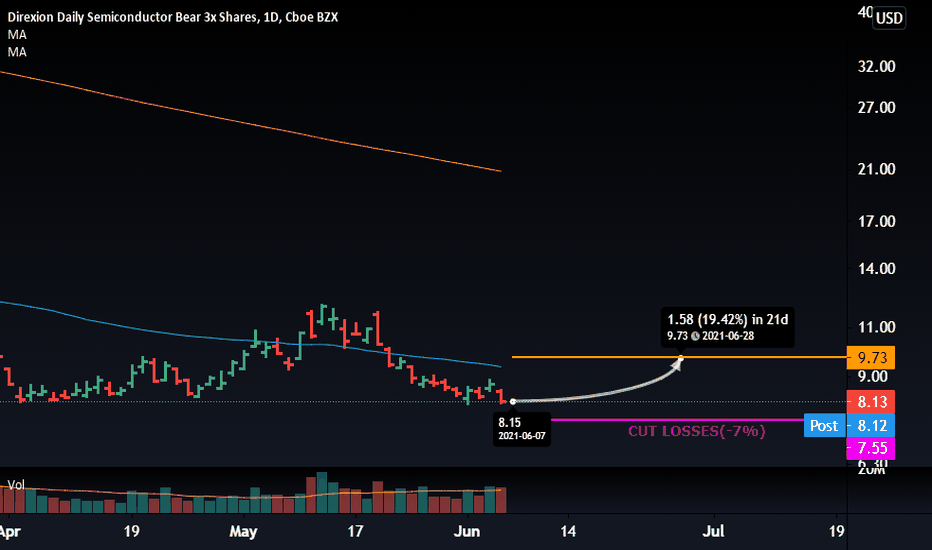
Task: Click the magenta 7.55 price label
Action: (871, 448)
